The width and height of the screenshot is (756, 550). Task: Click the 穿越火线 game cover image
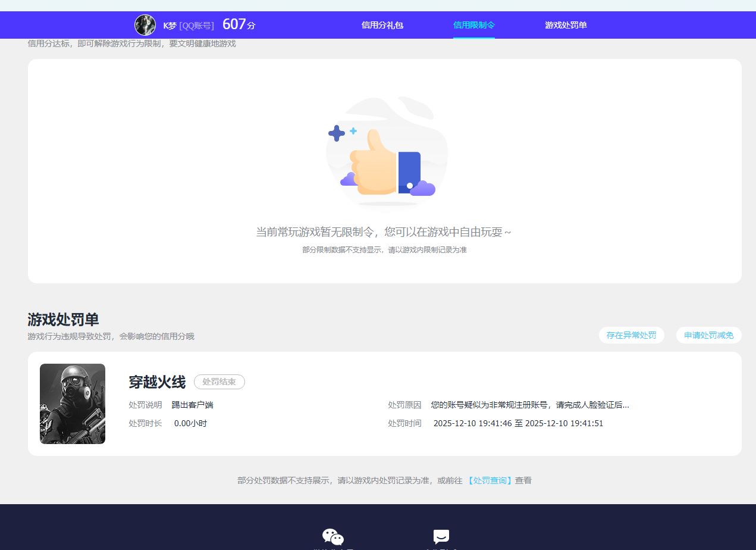tap(73, 404)
